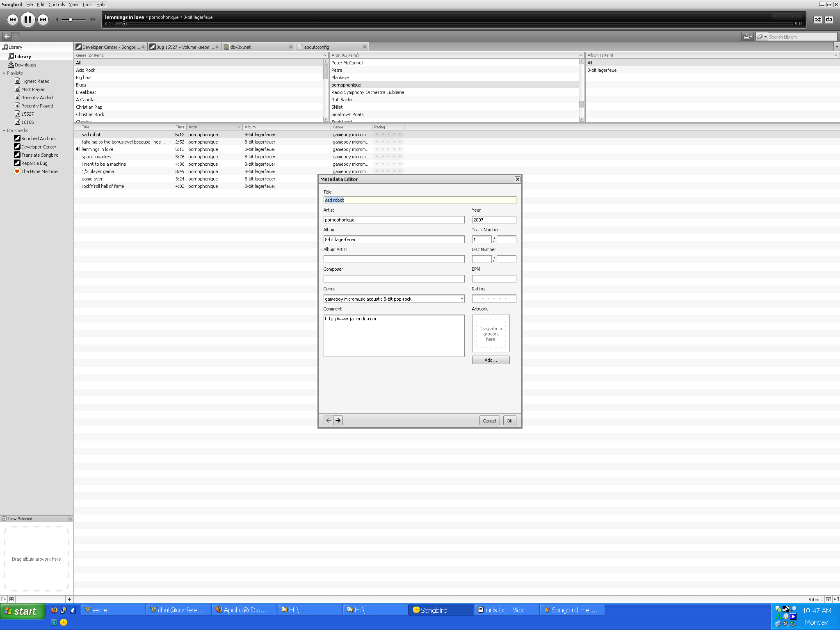Viewport: 840px width, 630px height.
Task: Collapse the Bookmarks section
Action: click(x=4, y=130)
